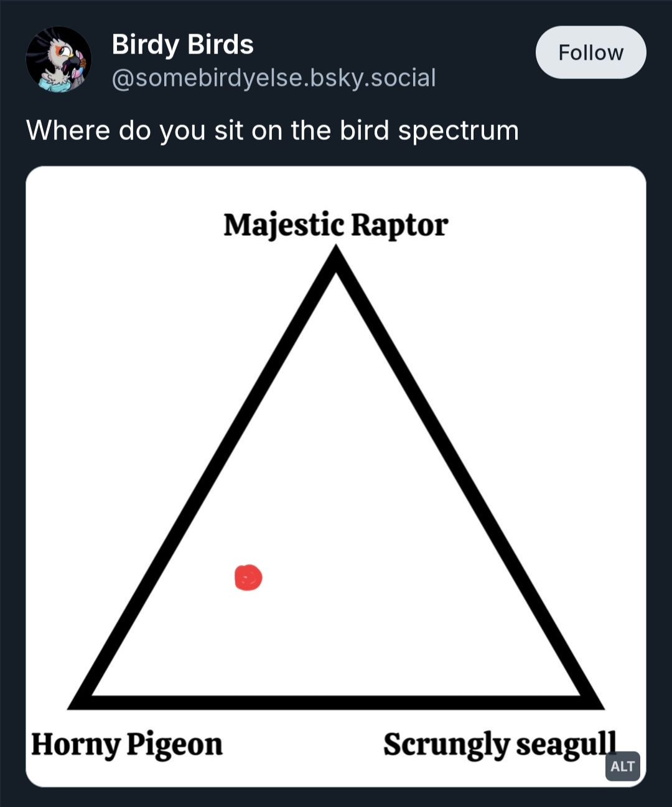
Task: Open the Birdy Birds profile avatar
Action: pos(58,59)
